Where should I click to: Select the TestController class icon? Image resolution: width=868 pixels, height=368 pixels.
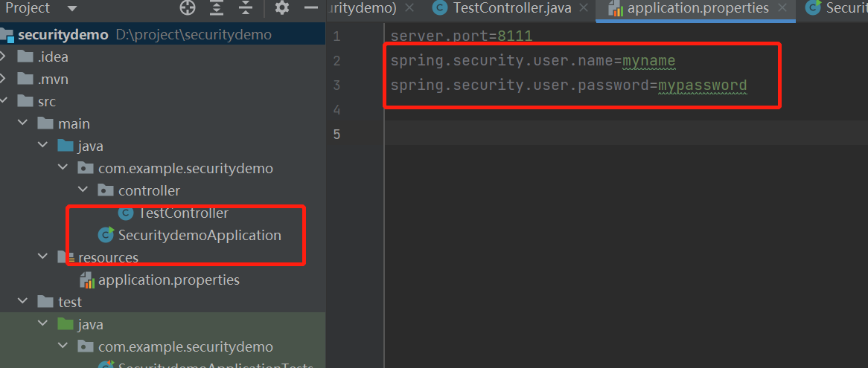(126, 213)
